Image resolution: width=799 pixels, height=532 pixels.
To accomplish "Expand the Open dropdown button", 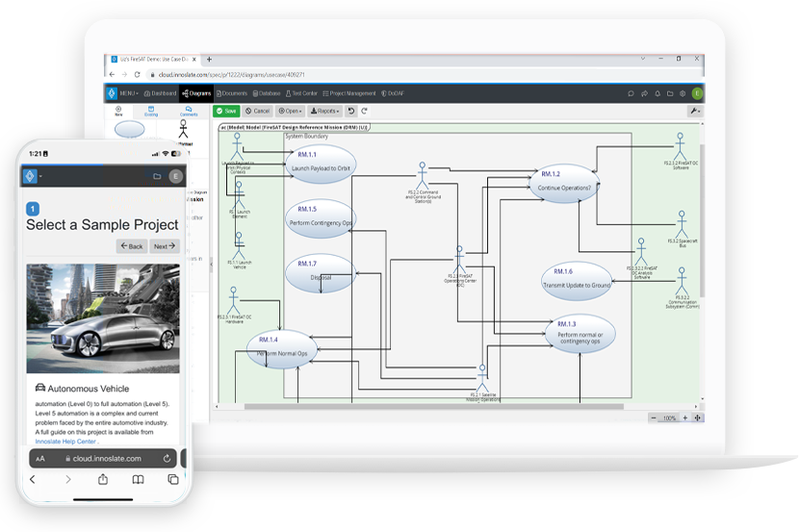I will (x=290, y=111).
